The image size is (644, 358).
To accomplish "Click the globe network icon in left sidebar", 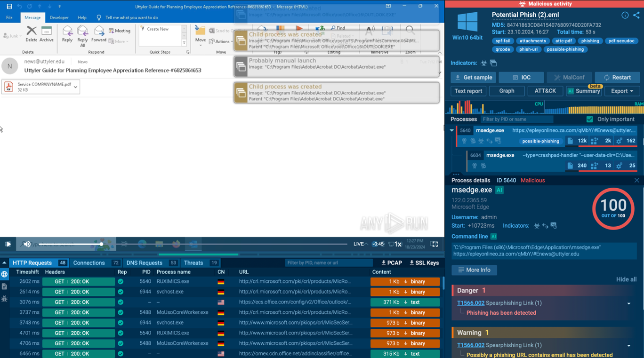I will pyautogui.click(x=4, y=274).
